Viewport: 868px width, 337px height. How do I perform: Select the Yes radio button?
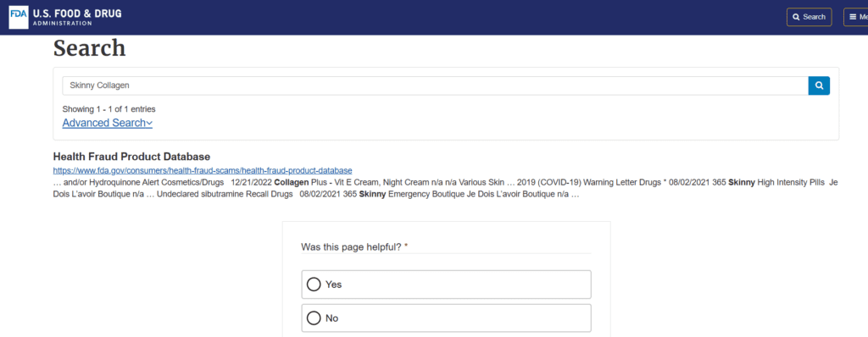(x=314, y=285)
